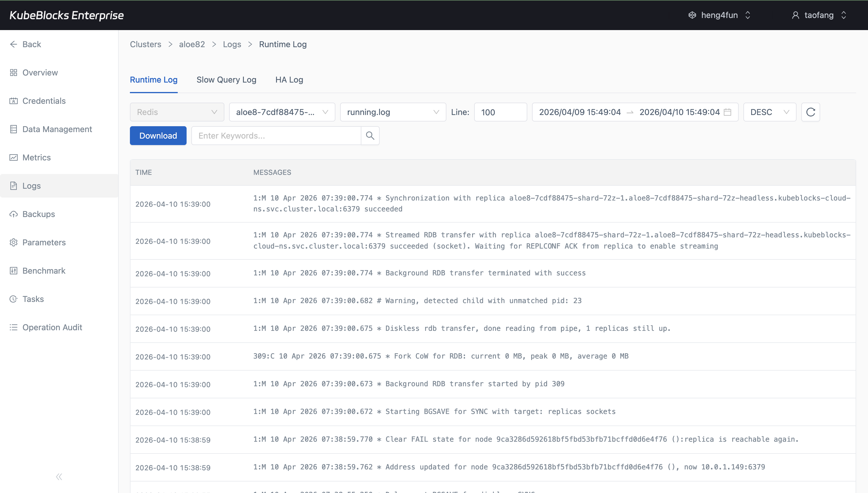Click the Benchmark gauge icon

[x=14, y=271]
